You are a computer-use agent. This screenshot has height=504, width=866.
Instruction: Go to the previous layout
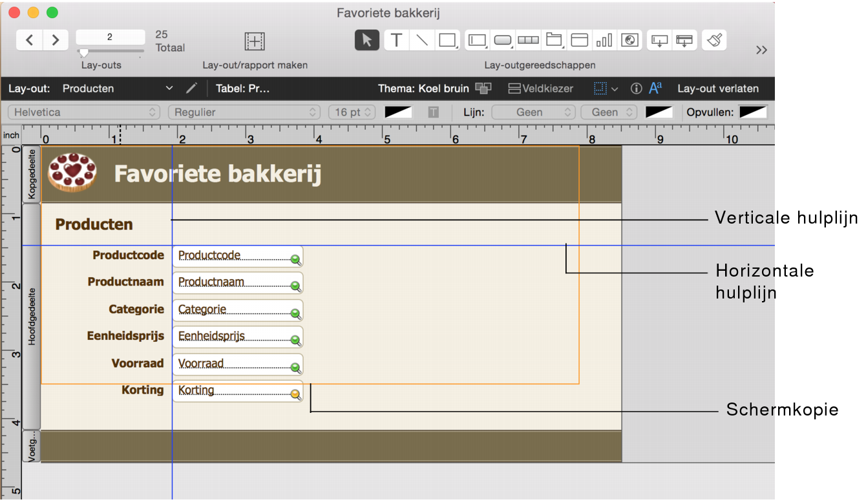[x=30, y=40]
